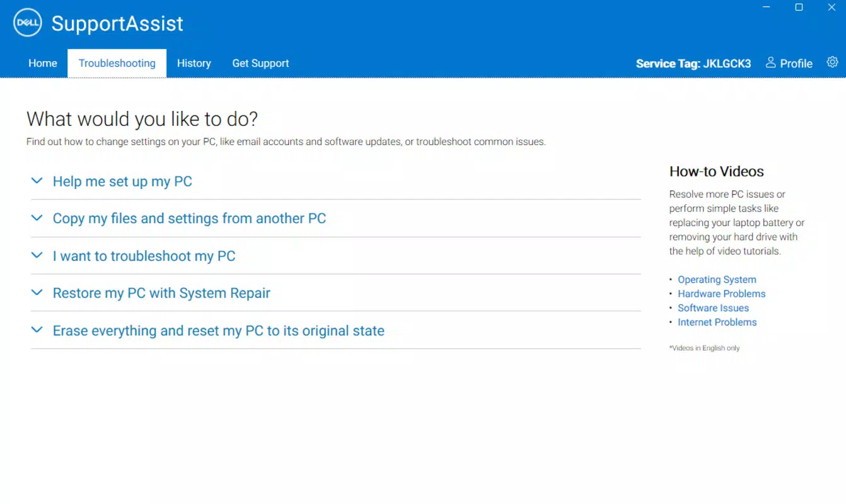Maximize the SupportAssist window
The height and width of the screenshot is (504, 846).
799,8
